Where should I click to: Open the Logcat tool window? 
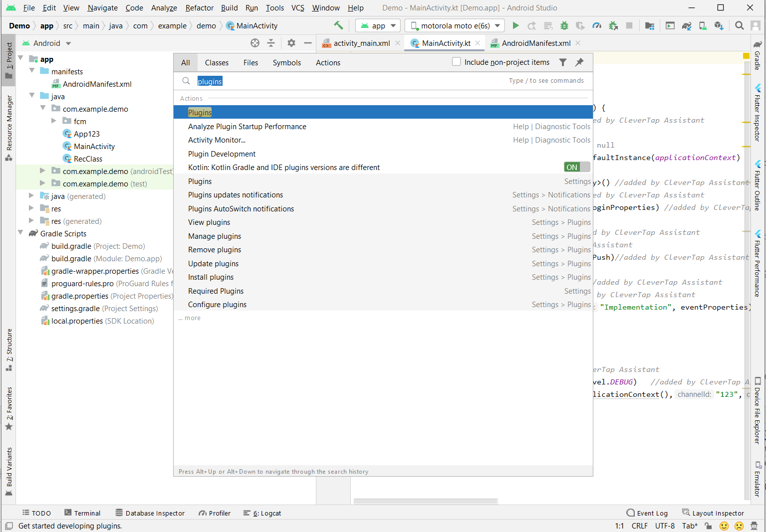pyautogui.click(x=262, y=513)
